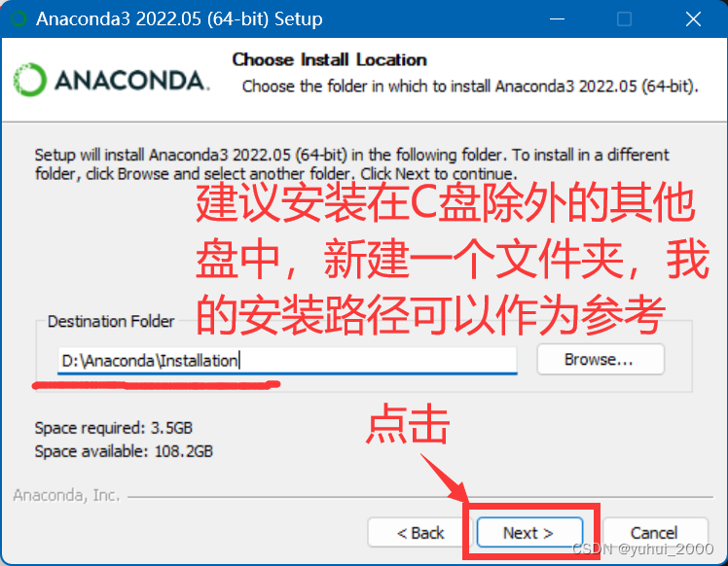The width and height of the screenshot is (728, 566).
Task: Cancel the Anaconda3 setup
Action: tap(655, 533)
